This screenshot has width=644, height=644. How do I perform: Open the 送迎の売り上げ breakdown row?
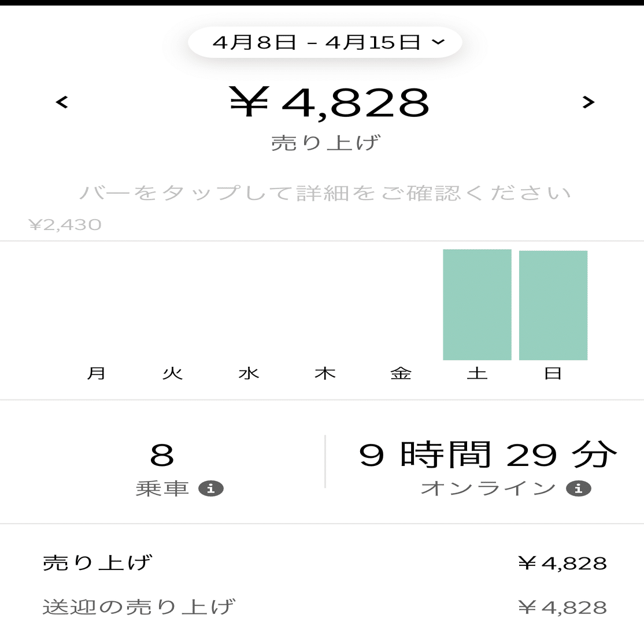pos(322,607)
